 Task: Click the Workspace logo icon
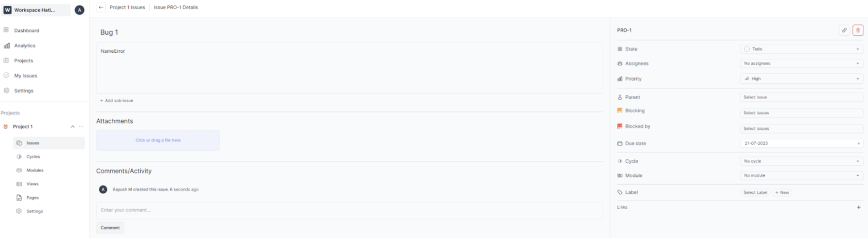[7, 10]
